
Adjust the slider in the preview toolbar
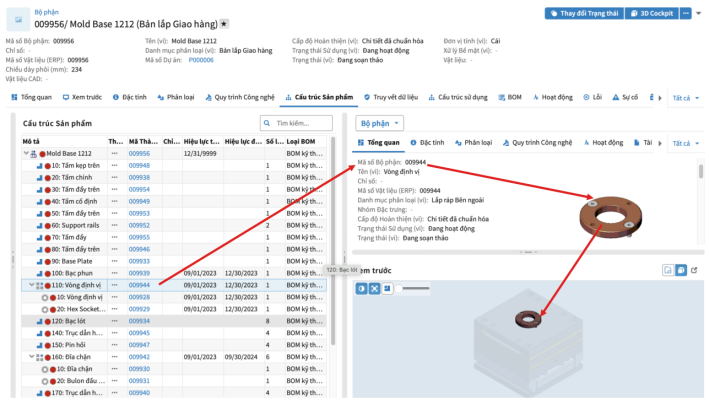(x=415, y=288)
